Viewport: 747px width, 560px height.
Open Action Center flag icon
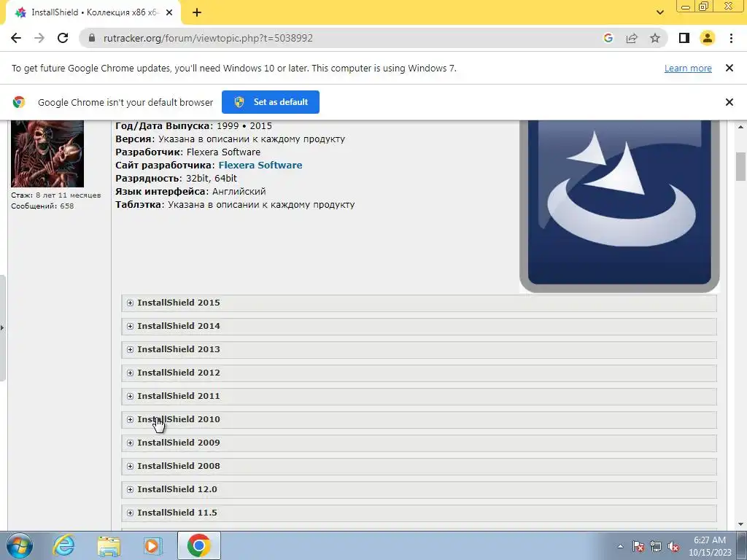click(x=638, y=546)
